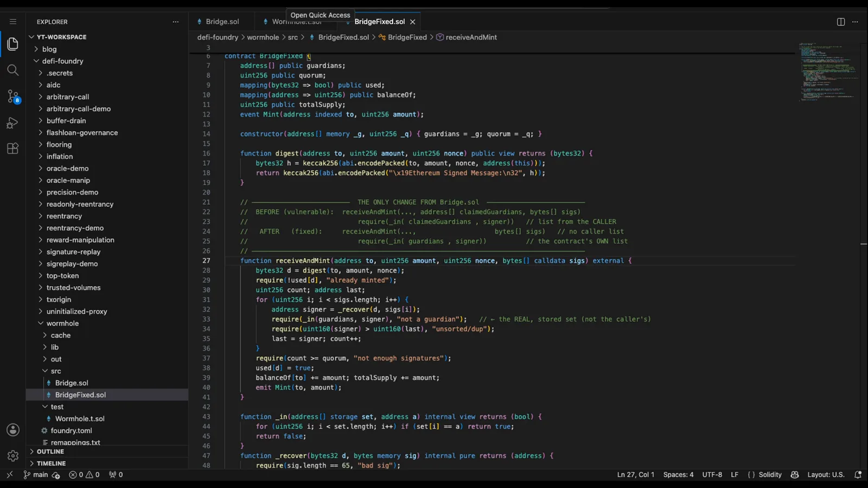Click the code minimap preview
868x488 pixels.
[x=828, y=72]
